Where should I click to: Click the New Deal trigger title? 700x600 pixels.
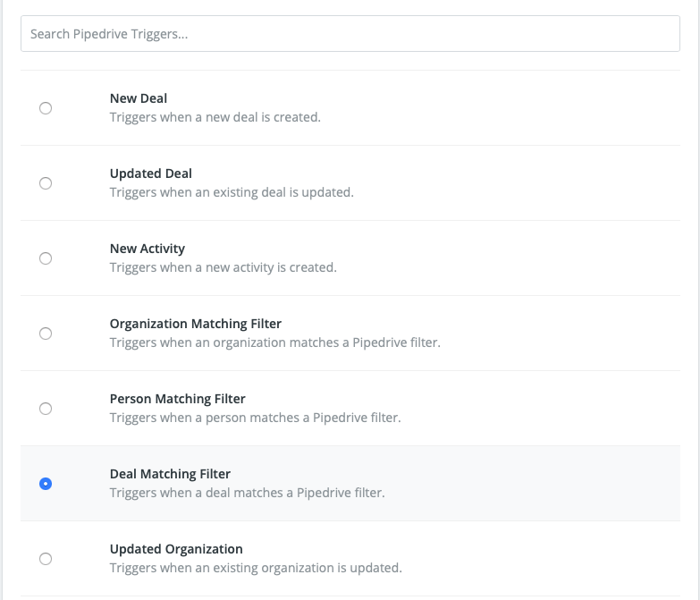[138, 98]
